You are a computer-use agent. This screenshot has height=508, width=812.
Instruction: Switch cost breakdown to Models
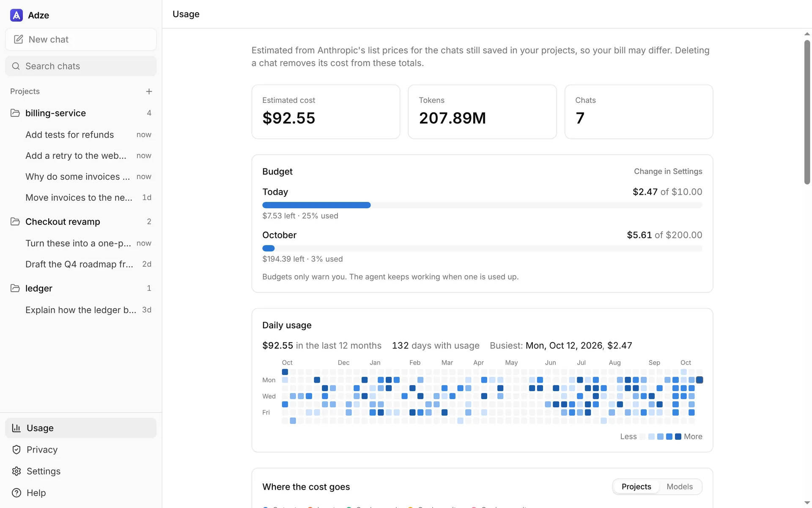680,487
